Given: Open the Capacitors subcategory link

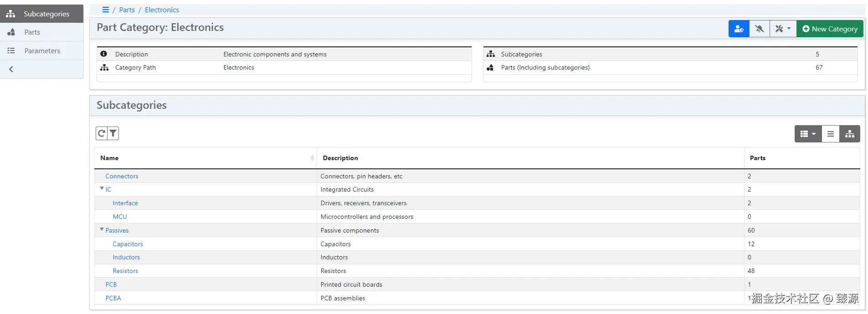Looking at the screenshot, I should 128,244.
